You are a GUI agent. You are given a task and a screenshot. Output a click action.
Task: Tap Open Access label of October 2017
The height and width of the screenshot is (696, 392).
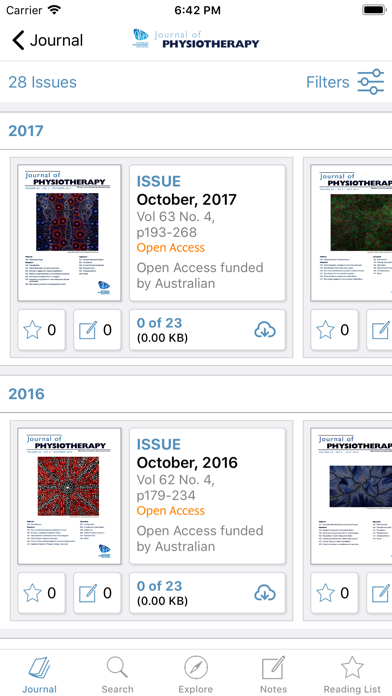[170, 248]
